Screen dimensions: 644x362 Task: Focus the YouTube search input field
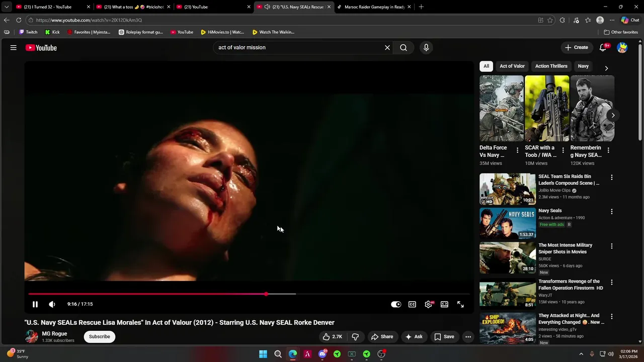pos(298,47)
